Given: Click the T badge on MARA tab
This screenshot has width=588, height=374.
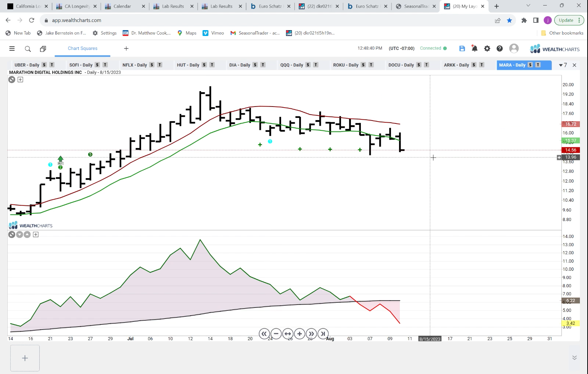Looking at the screenshot, I should click(x=538, y=65).
